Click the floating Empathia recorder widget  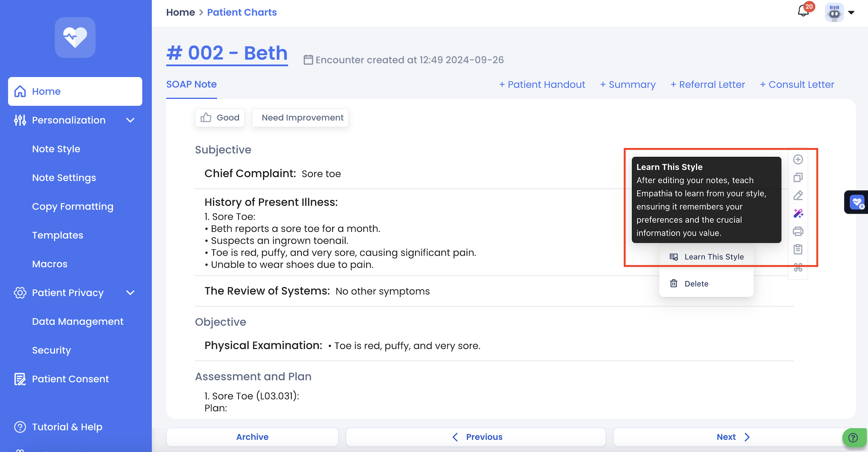(x=857, y=202)
